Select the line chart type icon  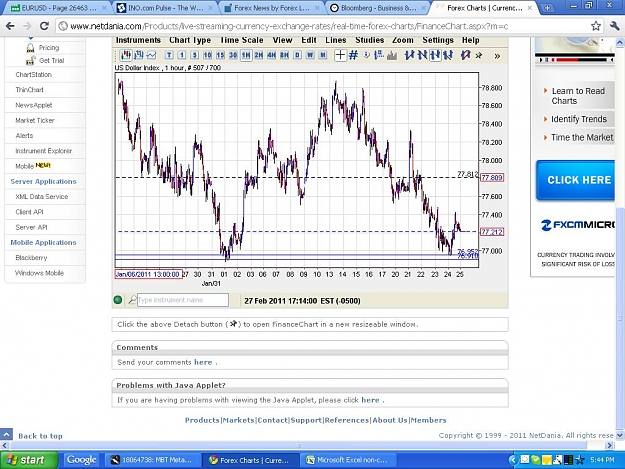(x=151, y=55)
